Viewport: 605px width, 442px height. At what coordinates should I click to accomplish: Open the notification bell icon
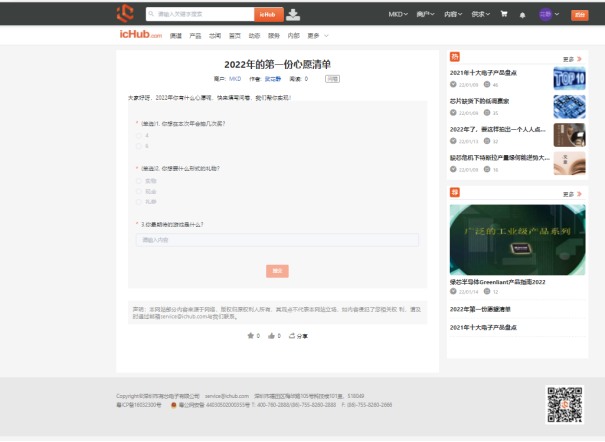click(x=522, y=15)
